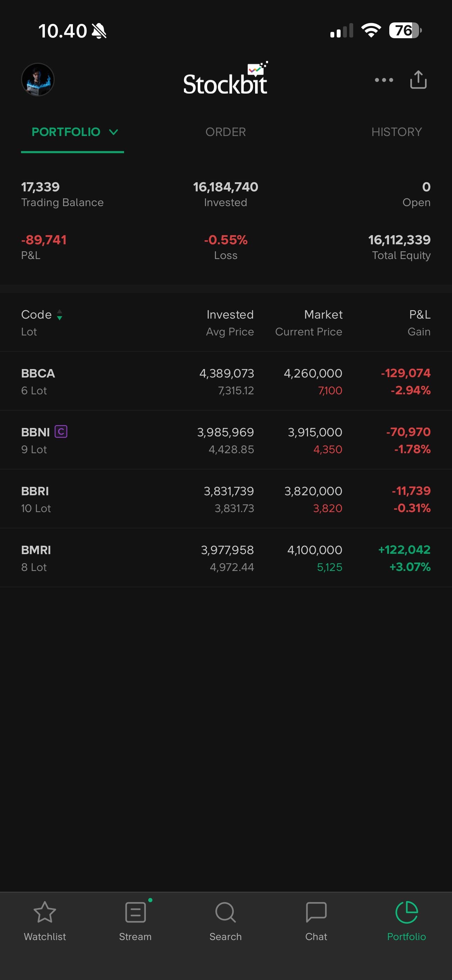This screenshot has height=980, width=452.
Task: Open the Chat bubble icon
Action: point(316,912)
